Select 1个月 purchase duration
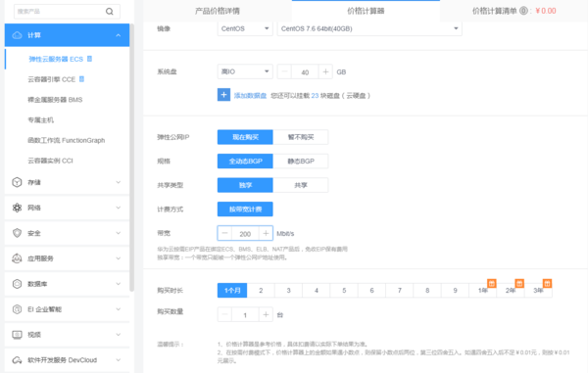Screen dimensions: 588x373 (232, 290)
